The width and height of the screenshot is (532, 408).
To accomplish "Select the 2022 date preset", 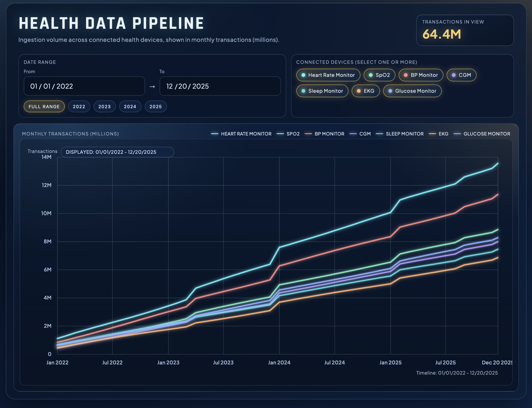I will (79, 106).
